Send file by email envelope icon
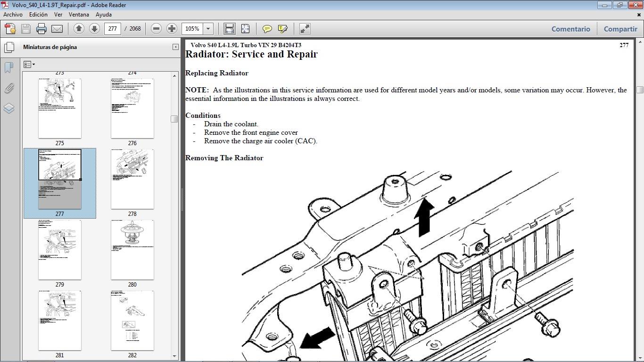The height and width of the screenshot is (362, 644). click(x=57, y=29)
